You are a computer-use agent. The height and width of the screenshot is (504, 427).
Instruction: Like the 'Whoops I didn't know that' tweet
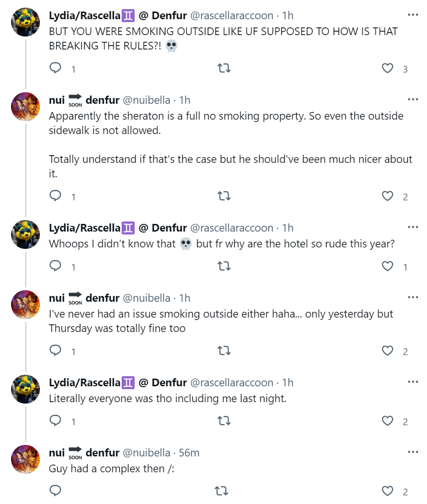point(388,266)
